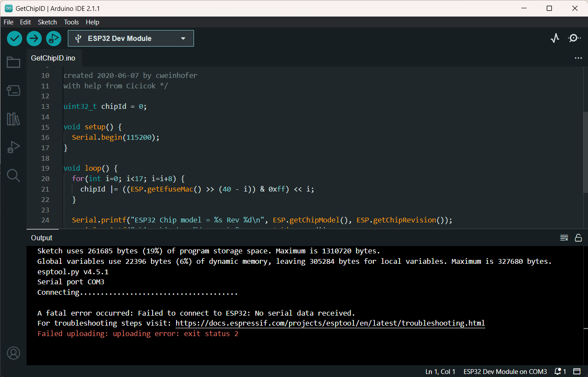Open the File menu
Image resolution: width=588 pixels, height=377 pixels.
tap(8, 22)
